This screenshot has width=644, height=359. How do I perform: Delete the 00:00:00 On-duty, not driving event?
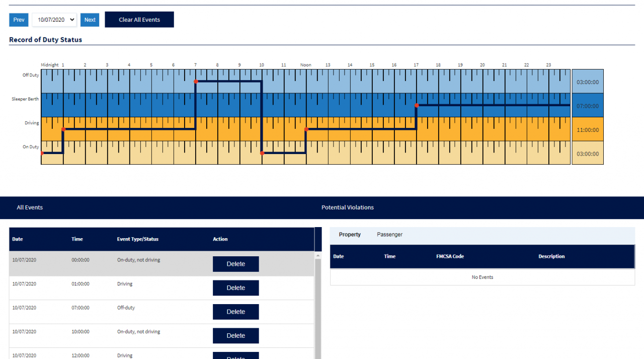[235, 264]
